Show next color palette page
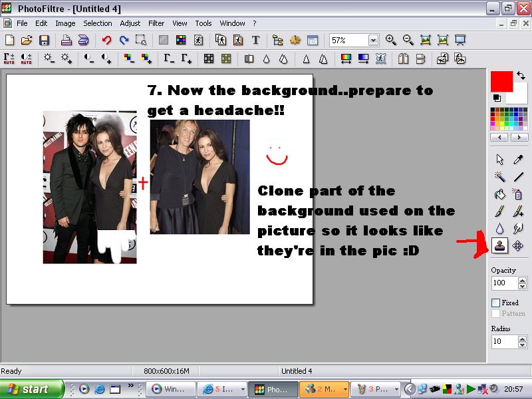This screenshot has width=532, height=399. tap(519, 138)
